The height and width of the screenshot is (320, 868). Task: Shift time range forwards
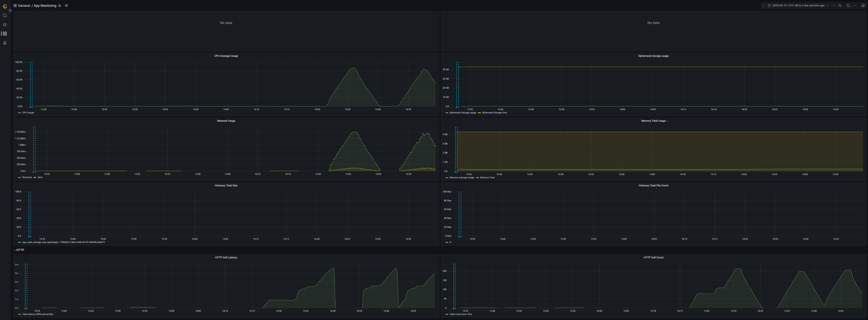pos(834,6)
